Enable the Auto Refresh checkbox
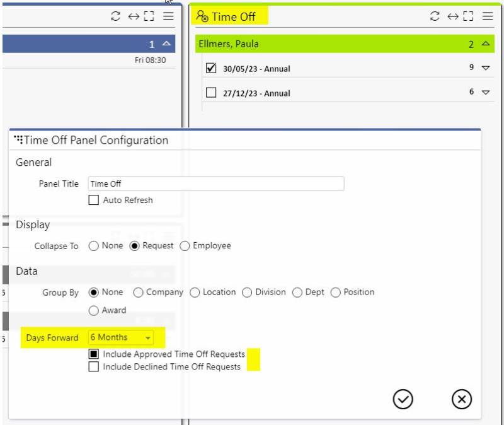The width and height of the screenshot is (504, 425). [94, 200]
